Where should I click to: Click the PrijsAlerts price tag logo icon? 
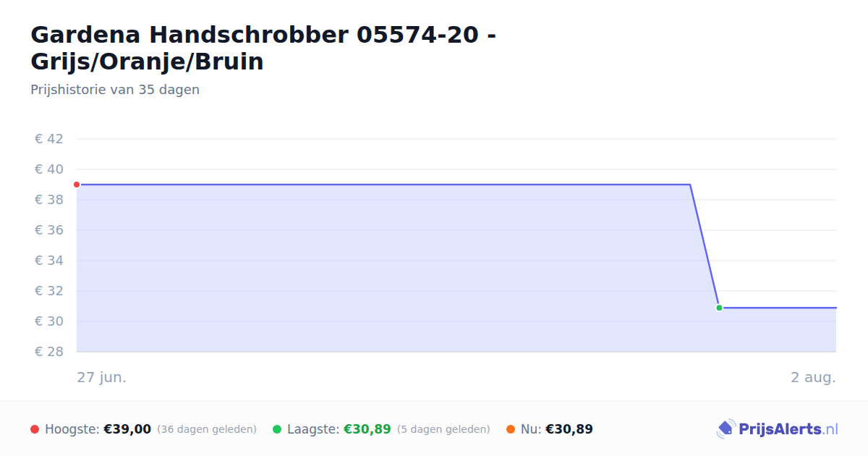[726, 429]
